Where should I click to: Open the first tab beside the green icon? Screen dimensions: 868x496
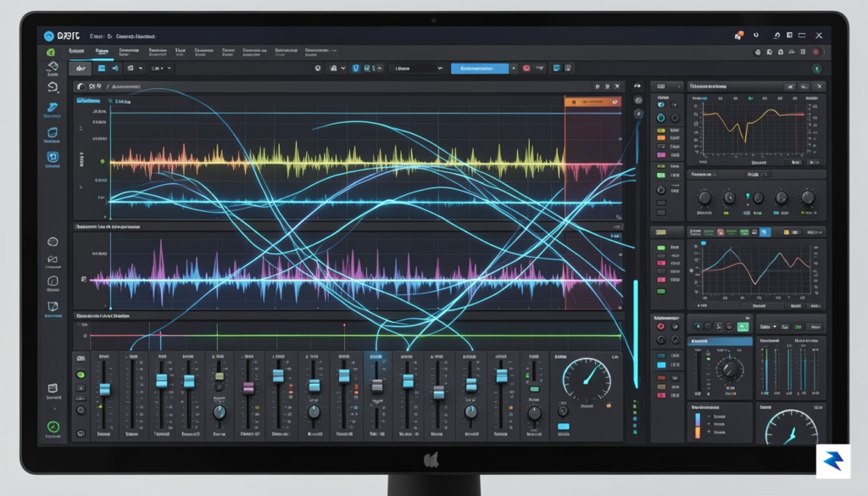point(76,52)
